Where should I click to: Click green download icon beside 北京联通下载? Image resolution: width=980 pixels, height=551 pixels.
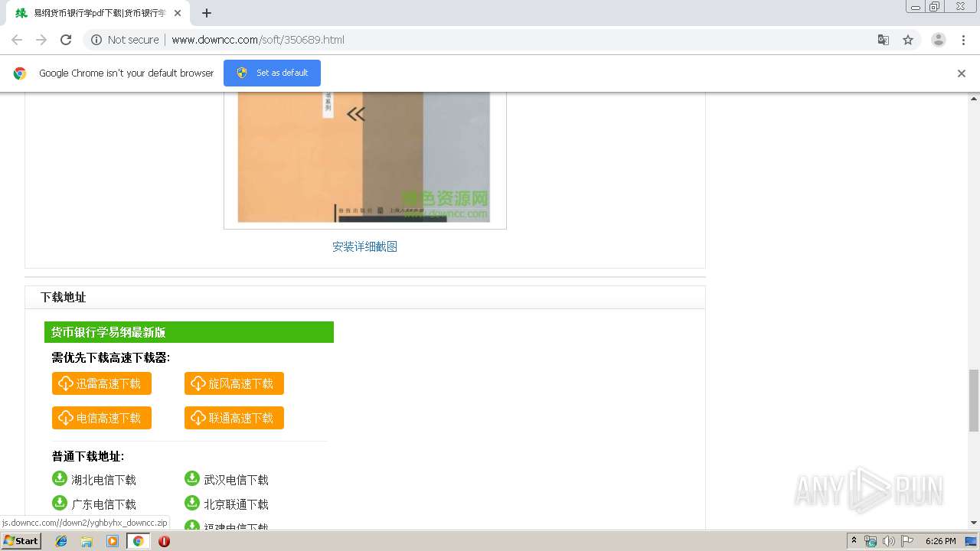[192, 503]
